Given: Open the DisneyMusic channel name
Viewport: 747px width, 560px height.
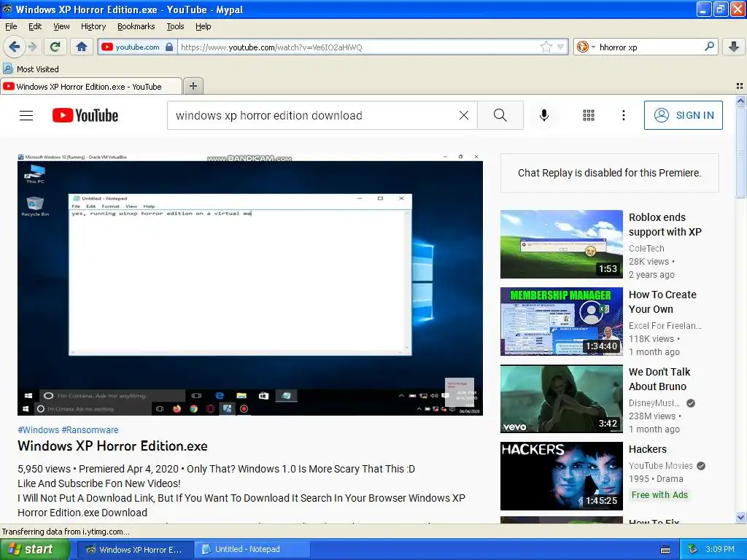Looking at the screenshot, I should coord(654,402).
